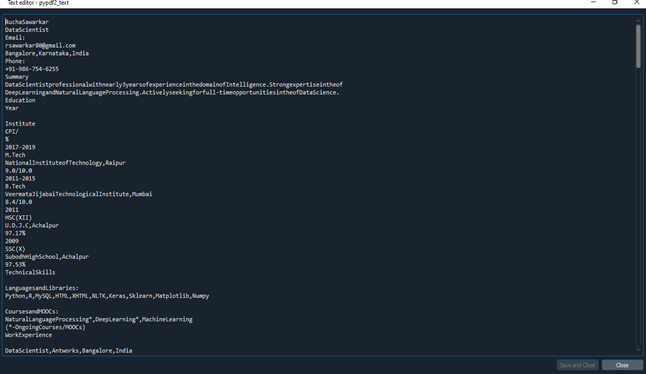Viewport: 646px width, 374px height.
Task: Click the line 'SubodhHighSchool,Achalpur'
Action: [x=47, y=257]
